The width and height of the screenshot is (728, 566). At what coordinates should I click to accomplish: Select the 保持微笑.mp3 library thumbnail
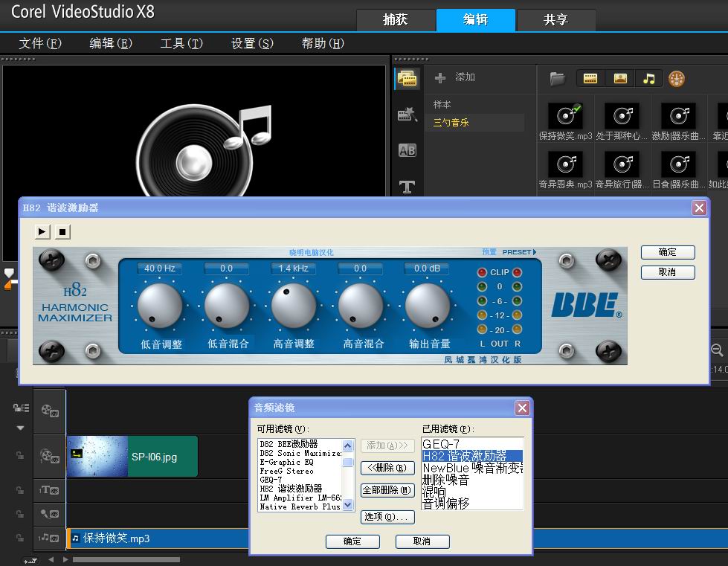coord(565,115)
